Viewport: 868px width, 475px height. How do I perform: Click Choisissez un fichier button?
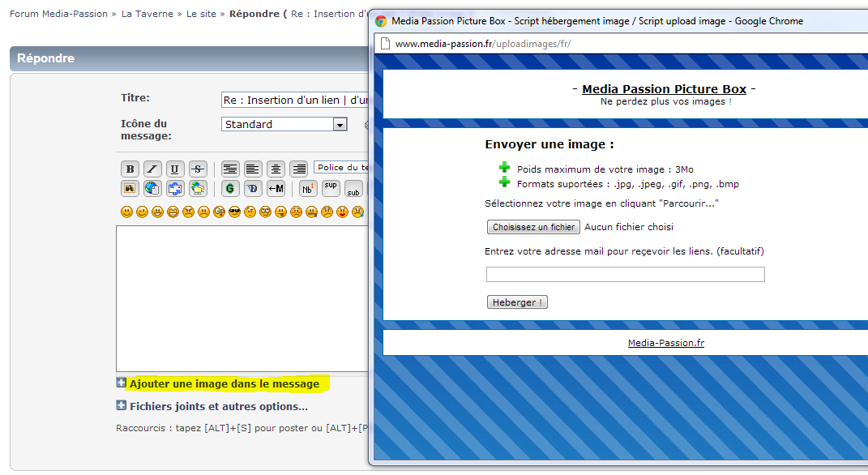(533, 227)
